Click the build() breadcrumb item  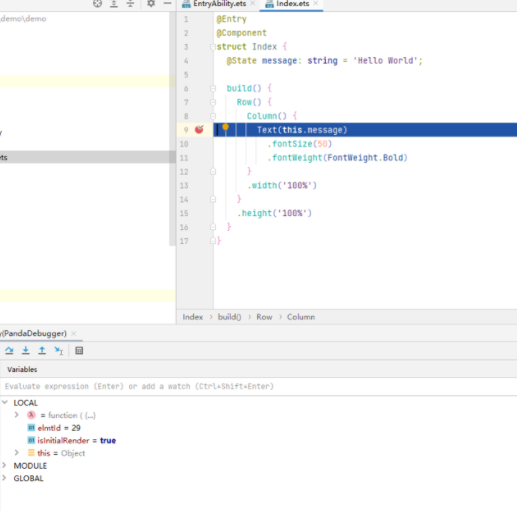[229, 317]
